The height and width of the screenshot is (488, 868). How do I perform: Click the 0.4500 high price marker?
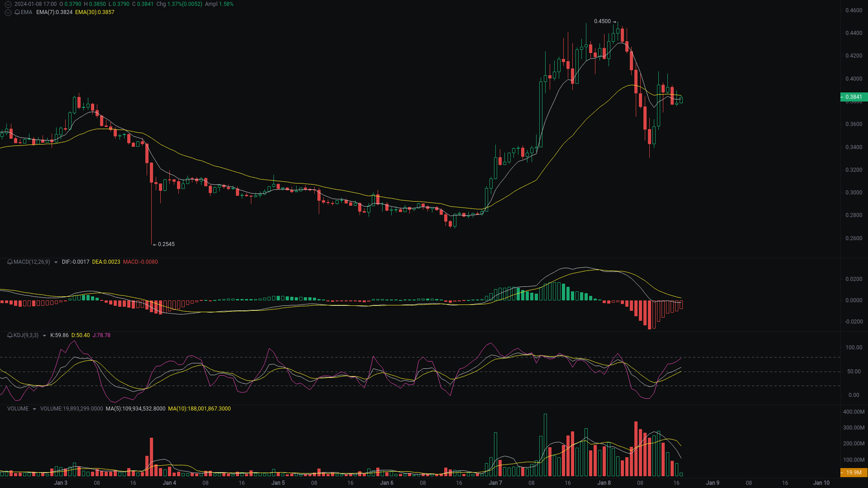pos(602,21)
